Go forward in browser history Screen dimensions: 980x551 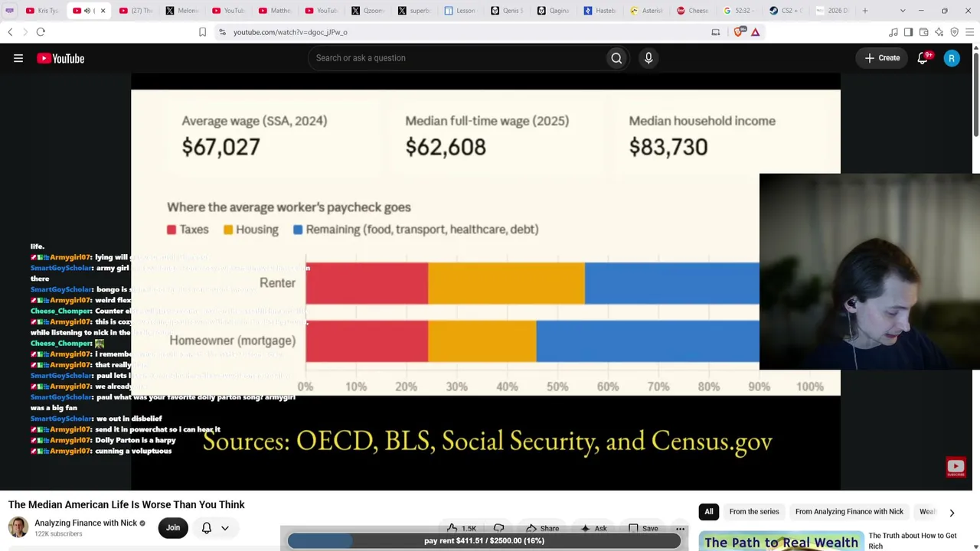pos(24,32)
